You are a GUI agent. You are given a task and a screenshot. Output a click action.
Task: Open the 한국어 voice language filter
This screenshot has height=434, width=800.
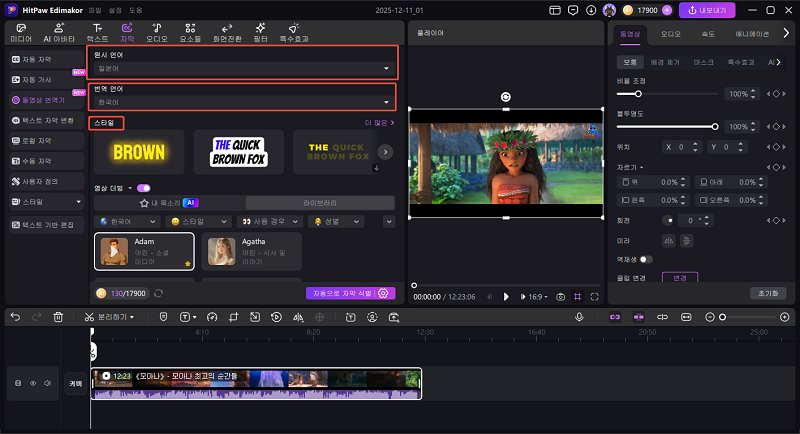pyautogui.click(x=128, y=221)
